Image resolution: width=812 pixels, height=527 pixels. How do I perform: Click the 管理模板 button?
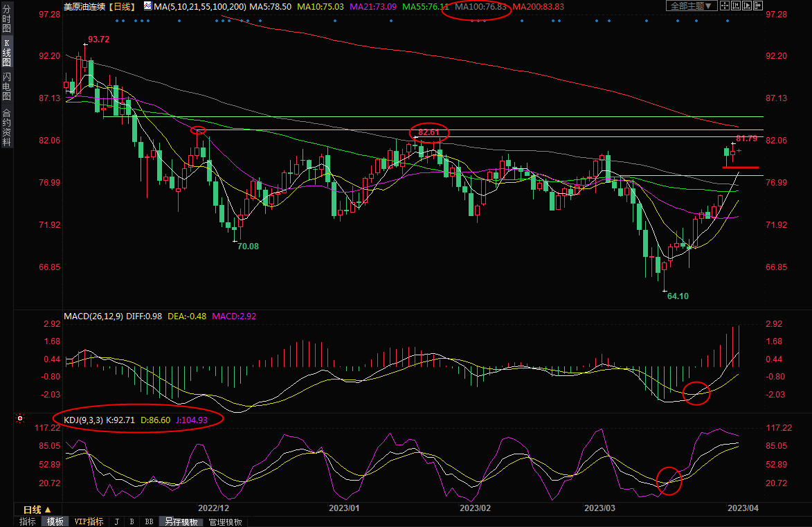(x=226, y=521)
